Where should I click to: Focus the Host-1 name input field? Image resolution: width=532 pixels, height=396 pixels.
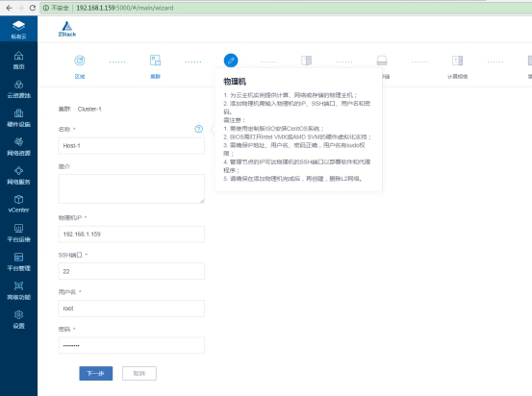click(x=131, y=146)
